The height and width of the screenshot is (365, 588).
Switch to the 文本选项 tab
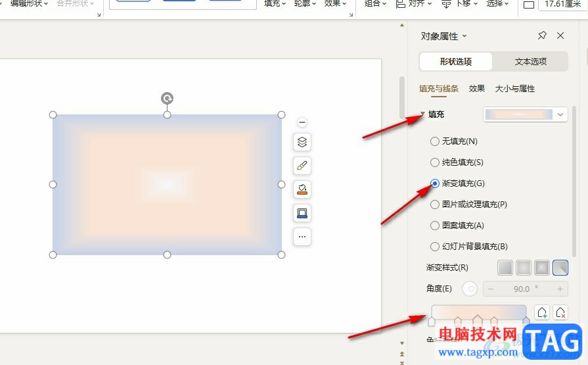pos(531,62)
